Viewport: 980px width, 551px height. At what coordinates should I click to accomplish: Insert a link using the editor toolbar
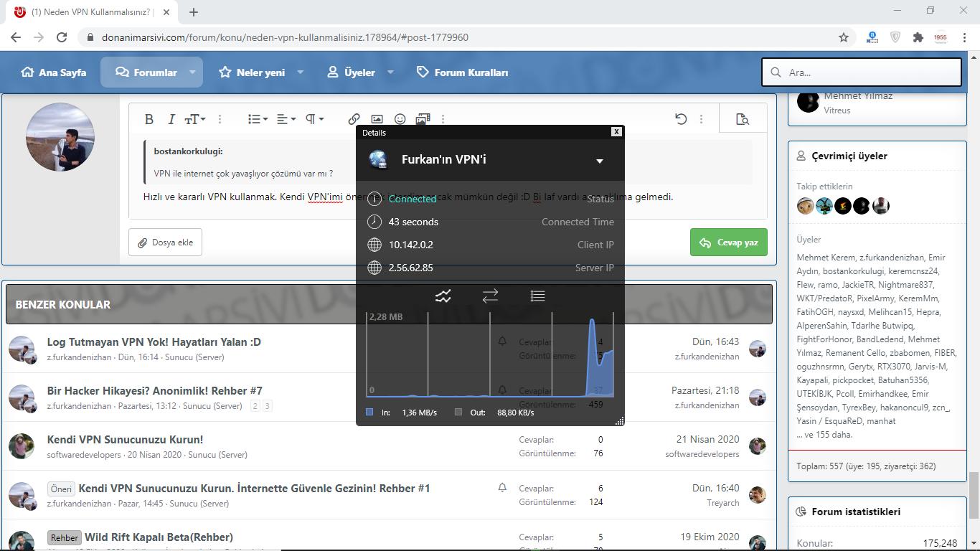pos(354,119)
